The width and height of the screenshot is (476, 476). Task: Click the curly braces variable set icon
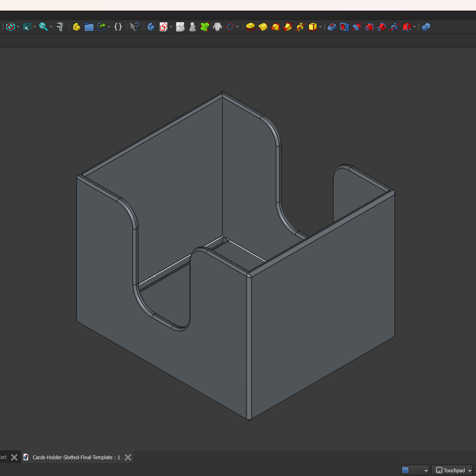(x=118, y=27)
